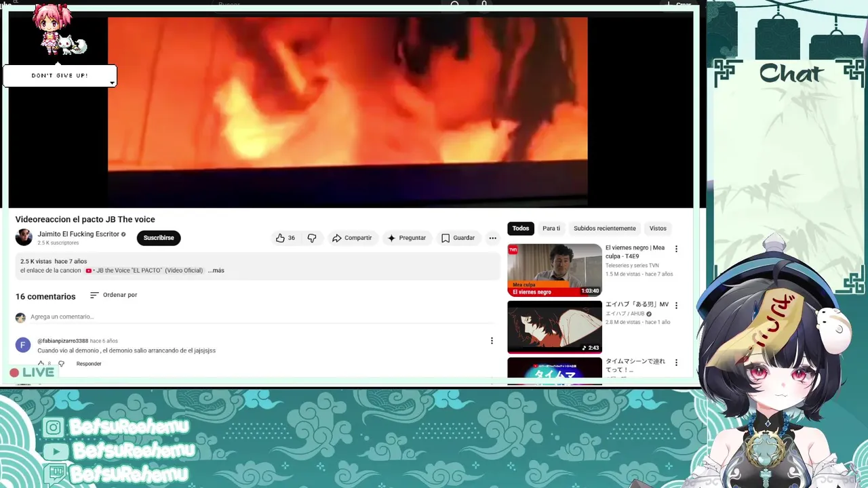Open options for タイムマシーン video
Viewport: 868px width, 488px height.
click(x=676, y=363)
